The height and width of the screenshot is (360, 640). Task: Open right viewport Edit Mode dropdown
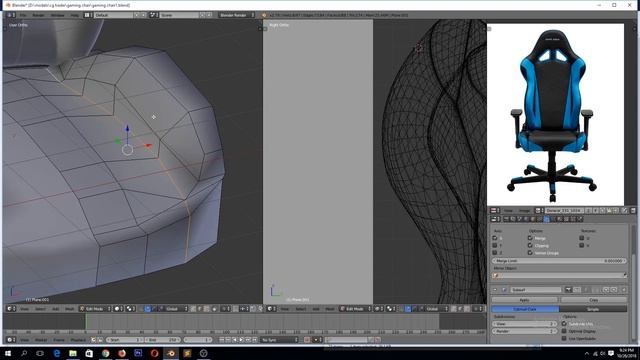[355, 309]
